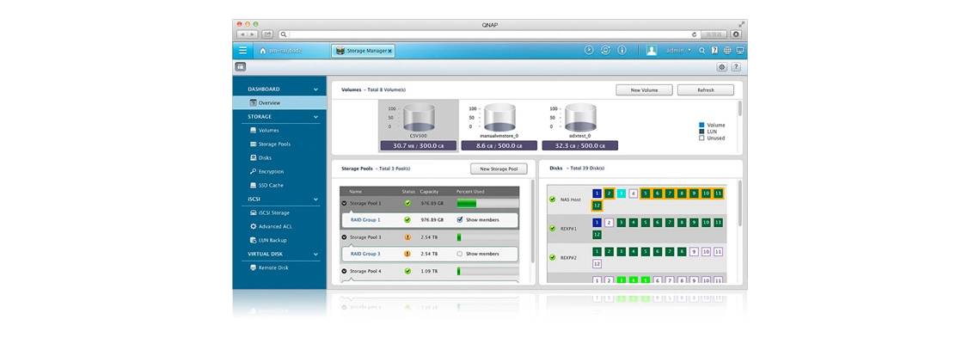Close the Storage Manager tab
Viewport: 980px width, 344px height.
pyautogui.click(x=390, y=51)
